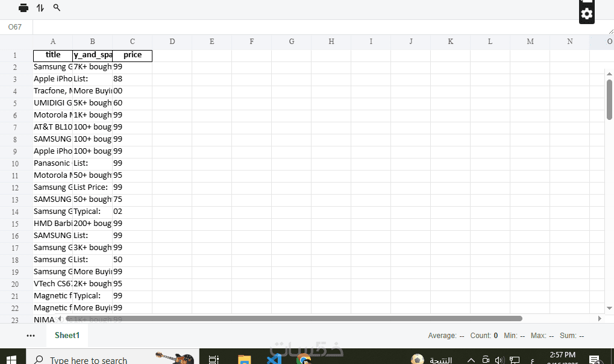The image size is (614, 364).
Task: Click the 'price' header cell
Action: (x=133, y=55)
